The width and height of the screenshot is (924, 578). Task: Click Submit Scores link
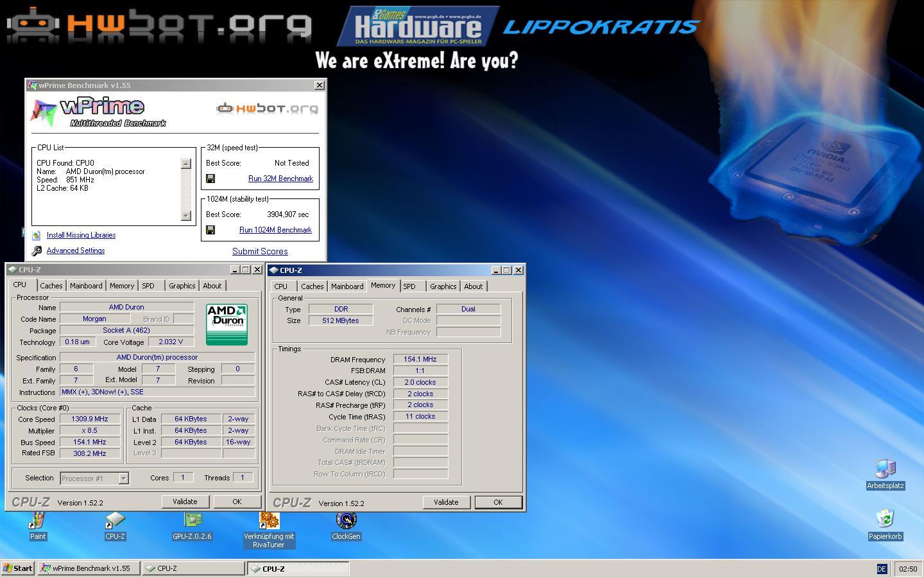260,251
